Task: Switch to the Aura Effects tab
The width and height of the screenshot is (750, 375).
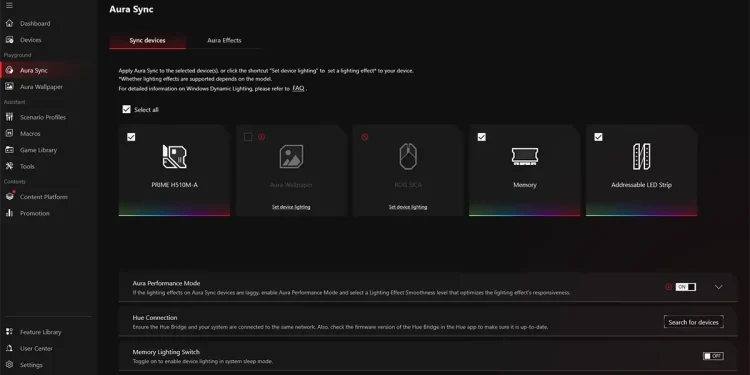Action: tap(224, 41)
